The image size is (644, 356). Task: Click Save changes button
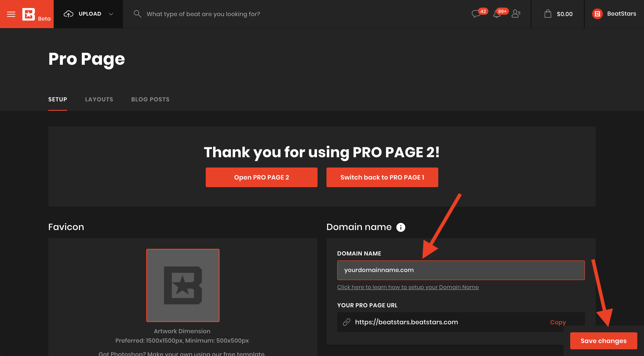[603, 340]
